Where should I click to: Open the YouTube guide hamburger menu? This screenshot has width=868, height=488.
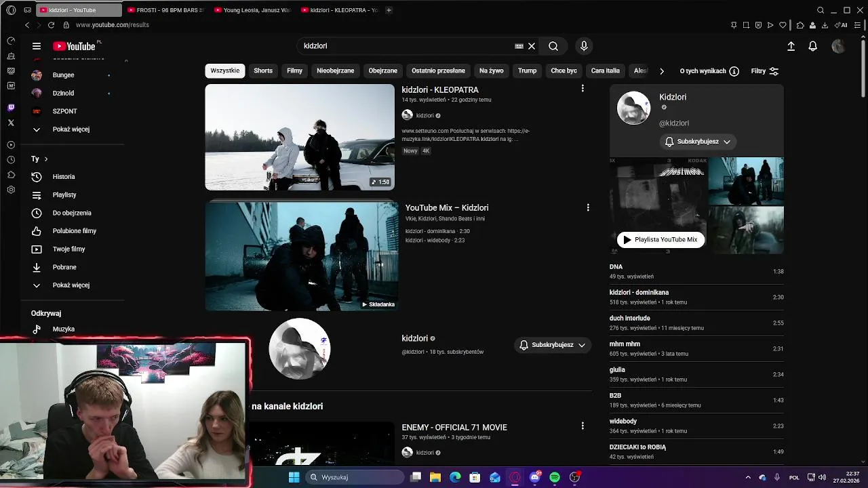click(37, 46)
